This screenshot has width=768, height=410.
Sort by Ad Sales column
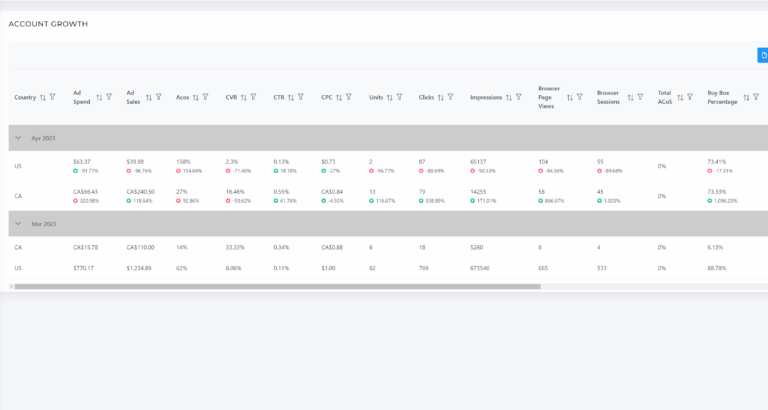click(149, 97)
